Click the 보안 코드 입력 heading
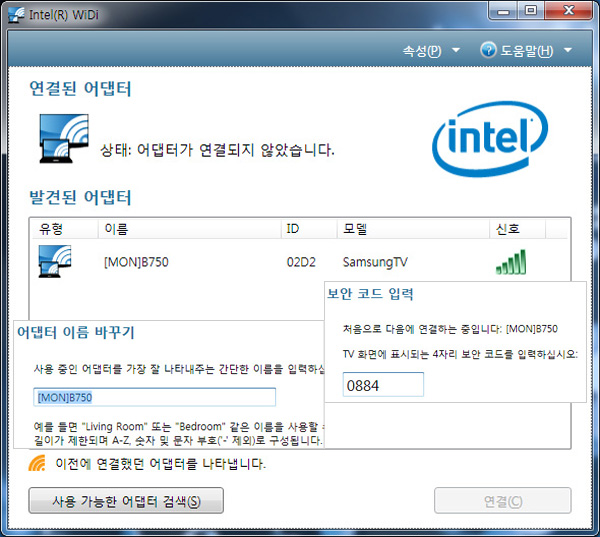600x537 pixels. [x=370, y=294]
